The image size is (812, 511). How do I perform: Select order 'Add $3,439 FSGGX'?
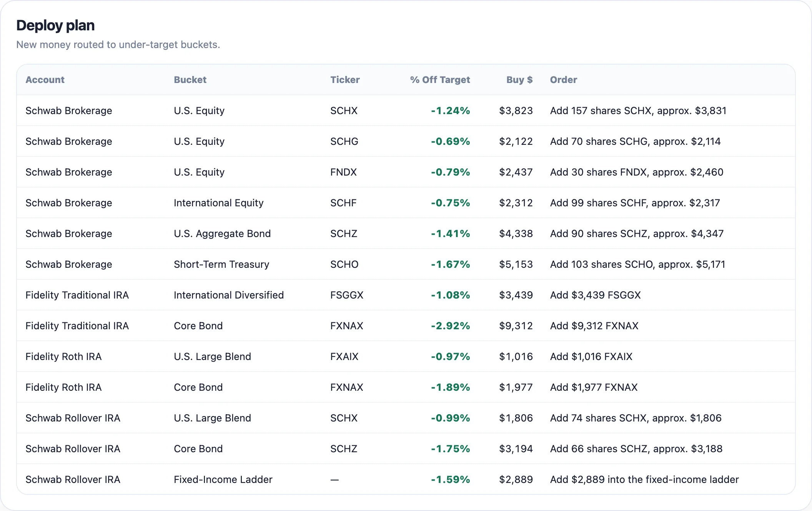pyautogui.click(x=595, y=295)
